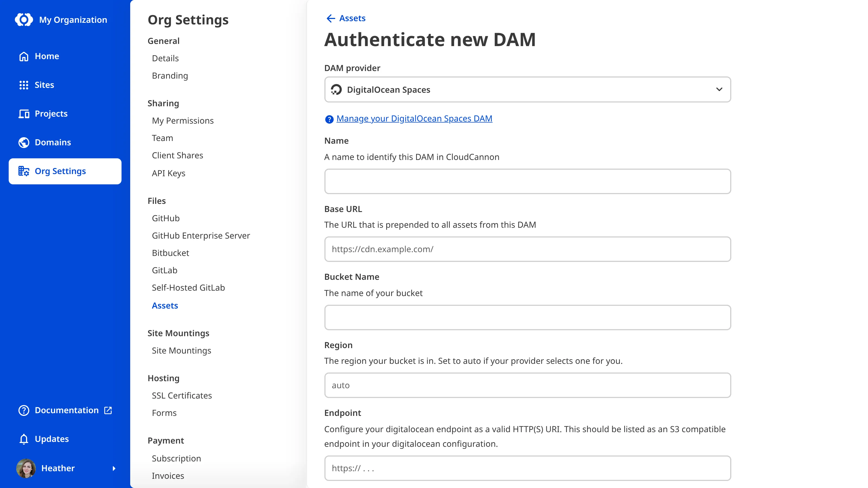Click the CloudCannon logo icon
This screenshot has width=868, height=488.
pyautogui.click(x=24, y=20)
